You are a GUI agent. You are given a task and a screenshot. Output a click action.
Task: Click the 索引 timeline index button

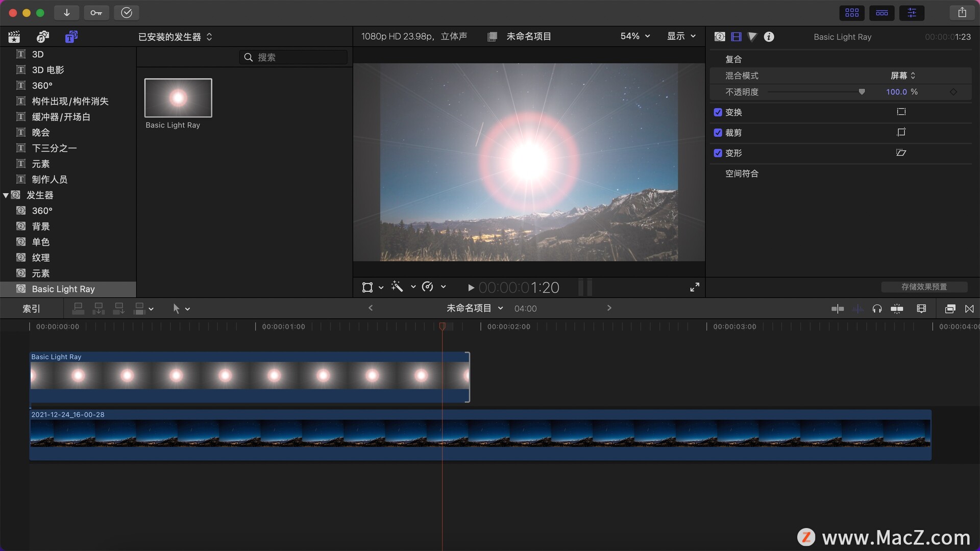pyautogui.click(x=31, y=309)
